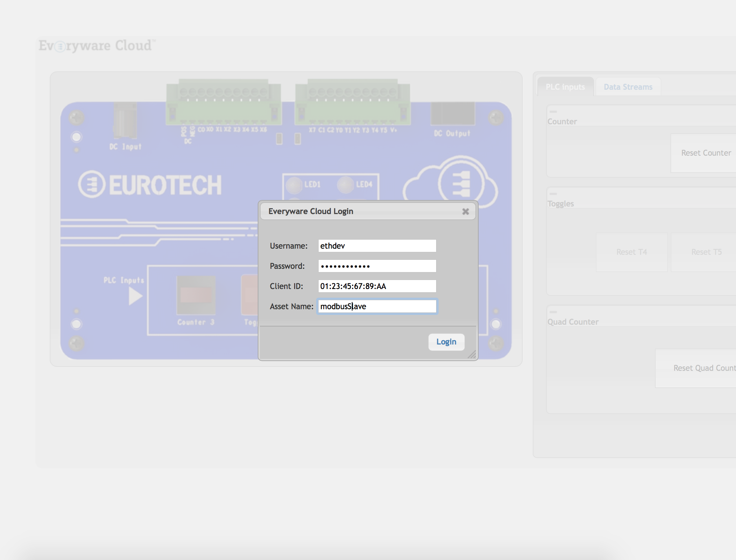Click the LED4 indicator light

click(x=345, y=185)
